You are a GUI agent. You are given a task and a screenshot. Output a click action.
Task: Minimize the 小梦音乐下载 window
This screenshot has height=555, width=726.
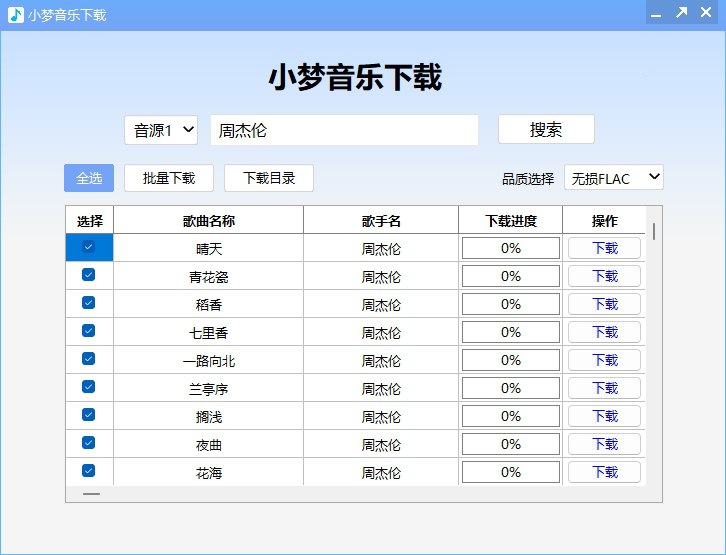656,14
